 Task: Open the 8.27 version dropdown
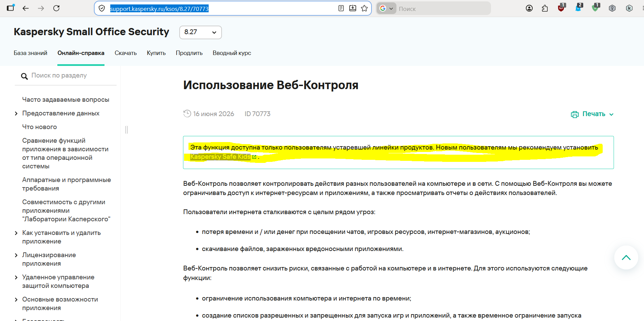coord(200,32)
